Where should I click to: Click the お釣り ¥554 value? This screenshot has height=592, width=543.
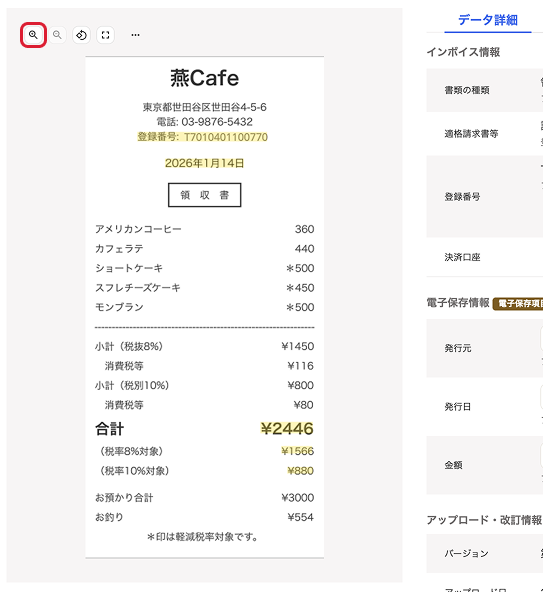(x=301, y=517)
